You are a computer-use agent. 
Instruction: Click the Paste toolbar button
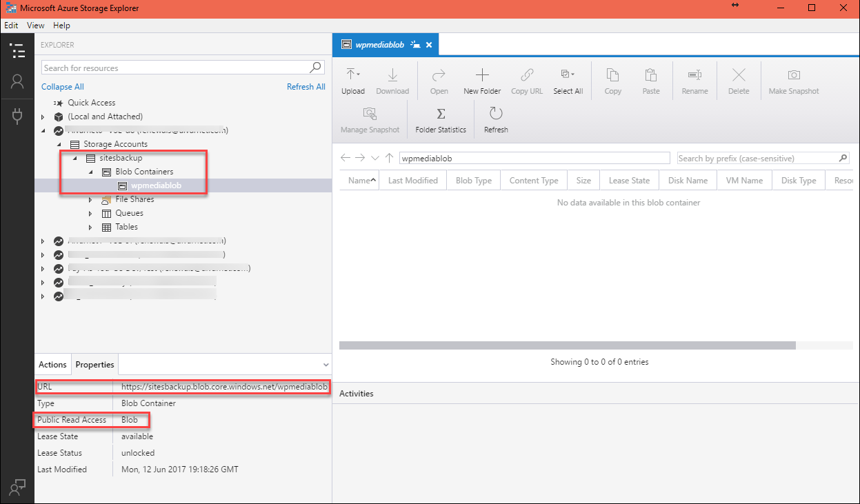click(x=651, y=81)
